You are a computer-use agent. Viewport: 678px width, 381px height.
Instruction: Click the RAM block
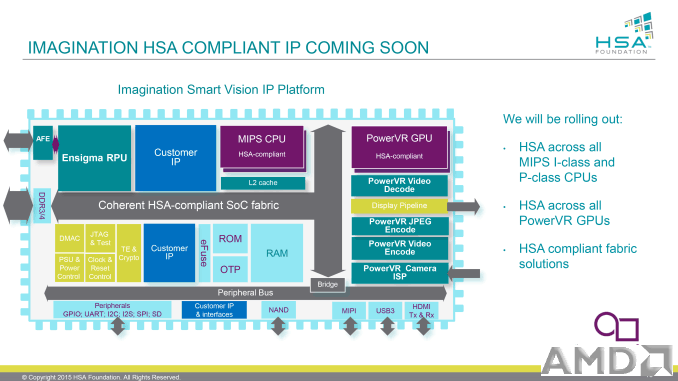click(x=277, y=253)
